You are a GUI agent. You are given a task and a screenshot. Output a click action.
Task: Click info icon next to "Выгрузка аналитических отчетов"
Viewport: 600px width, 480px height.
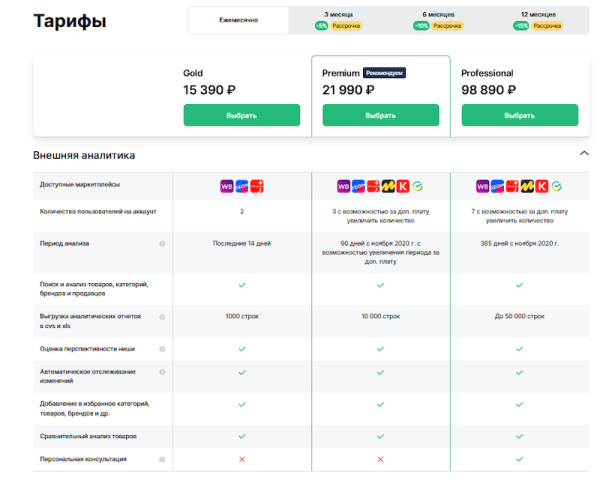(x=162, y=316)
